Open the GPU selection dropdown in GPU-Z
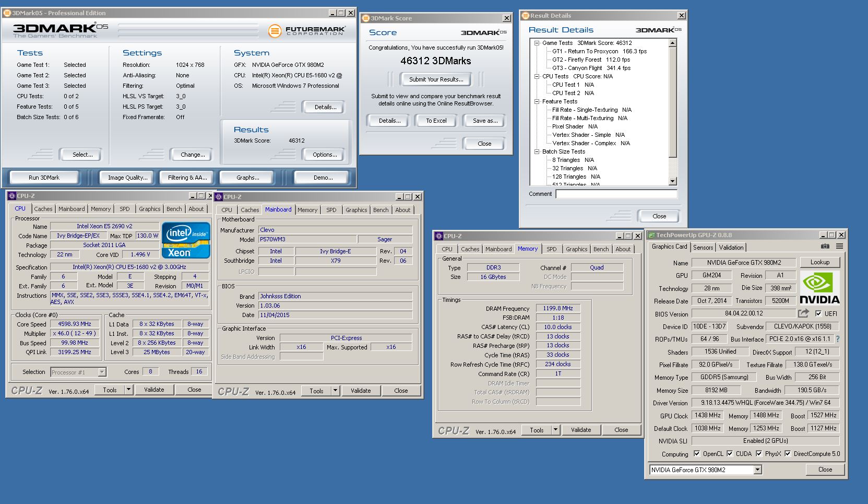This screenshot has width=868, height=504. coord(757,470)
